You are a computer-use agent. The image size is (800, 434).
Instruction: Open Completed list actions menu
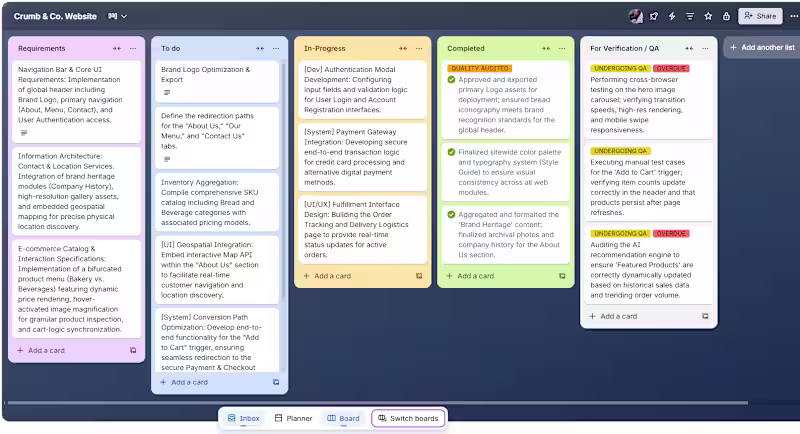562,48
